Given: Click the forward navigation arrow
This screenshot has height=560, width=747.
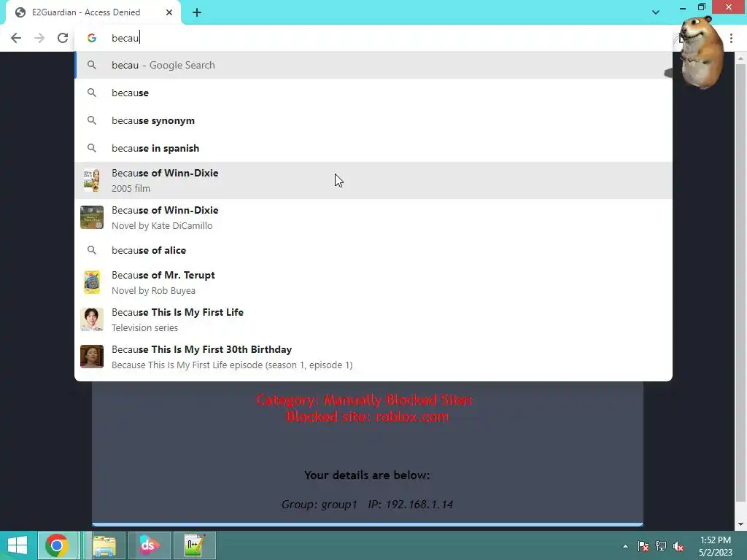Looking at the screenshot, I should pyautogui.click(x=39, y=38).
